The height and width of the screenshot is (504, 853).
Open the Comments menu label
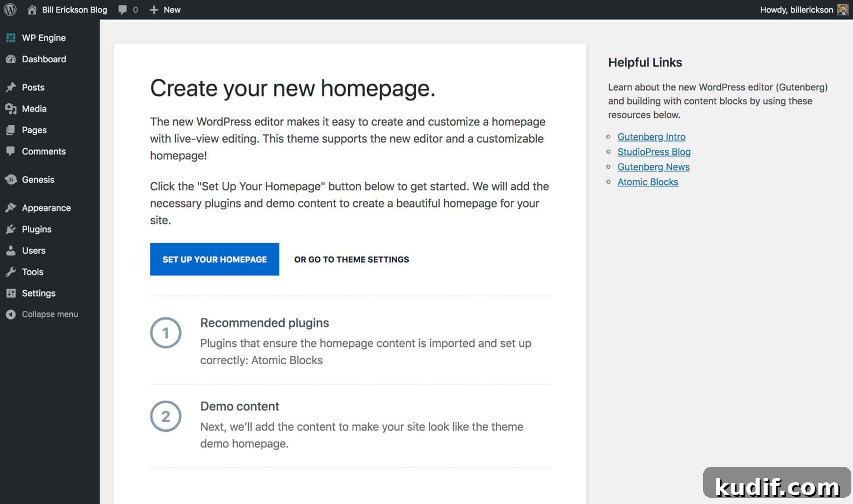tap(44, 151)
